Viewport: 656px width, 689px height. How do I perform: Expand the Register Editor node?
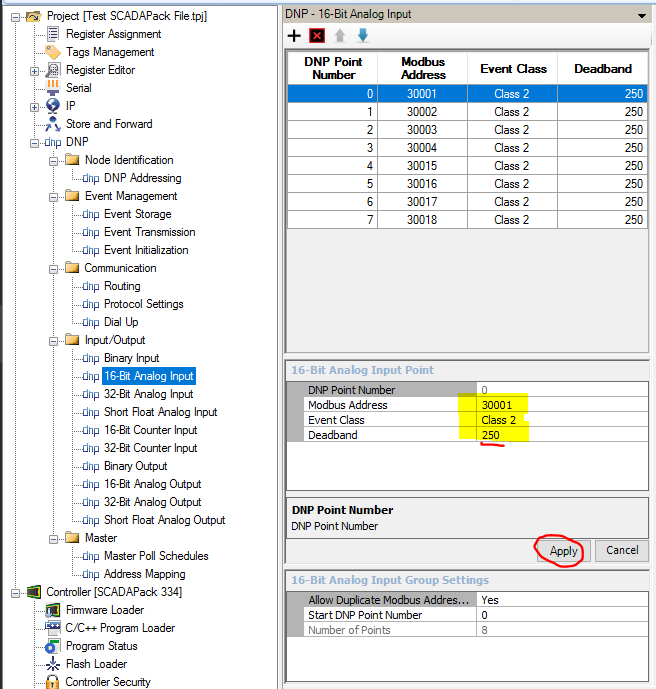(34, 71)
